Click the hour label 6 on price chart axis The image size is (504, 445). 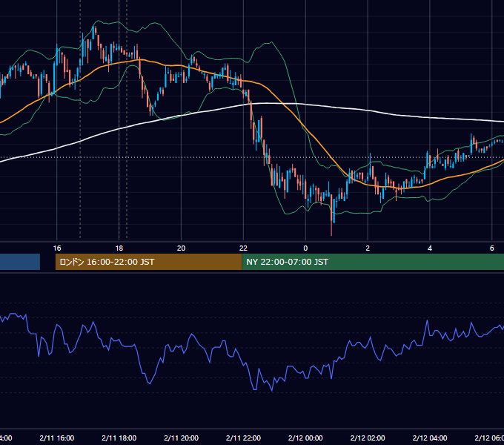click(x=492, y=248)
